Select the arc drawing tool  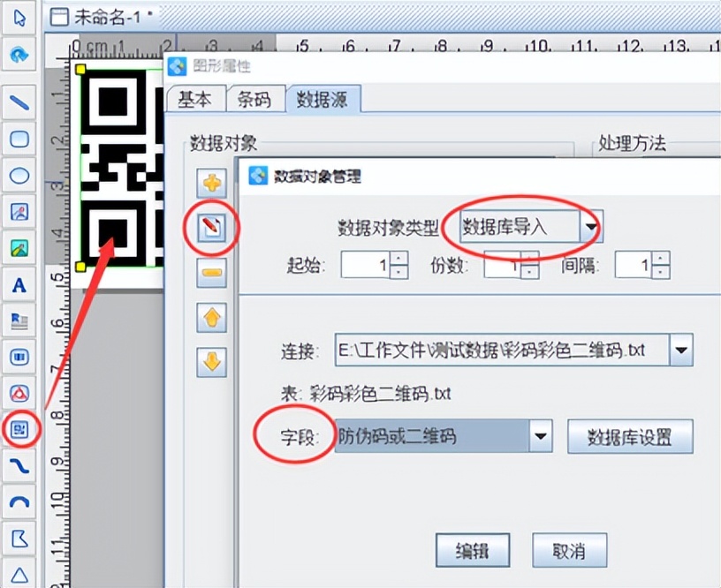tap(19, 502)
